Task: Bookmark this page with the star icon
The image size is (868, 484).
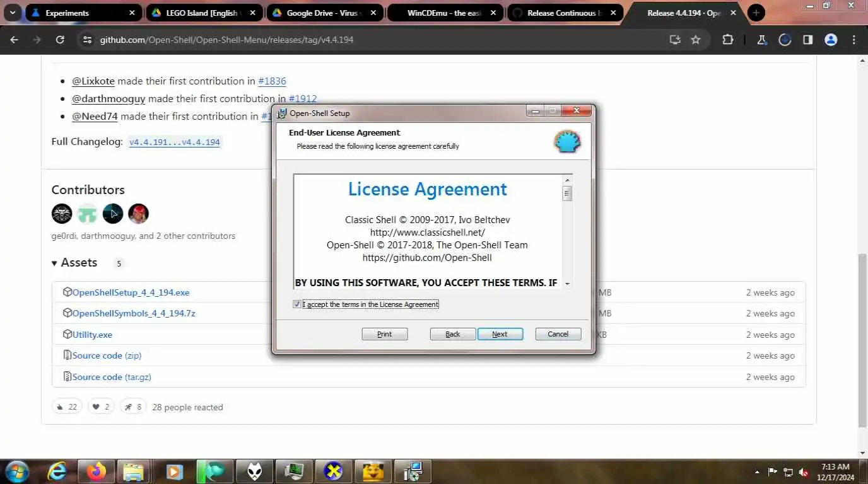Action: [696, 40]
